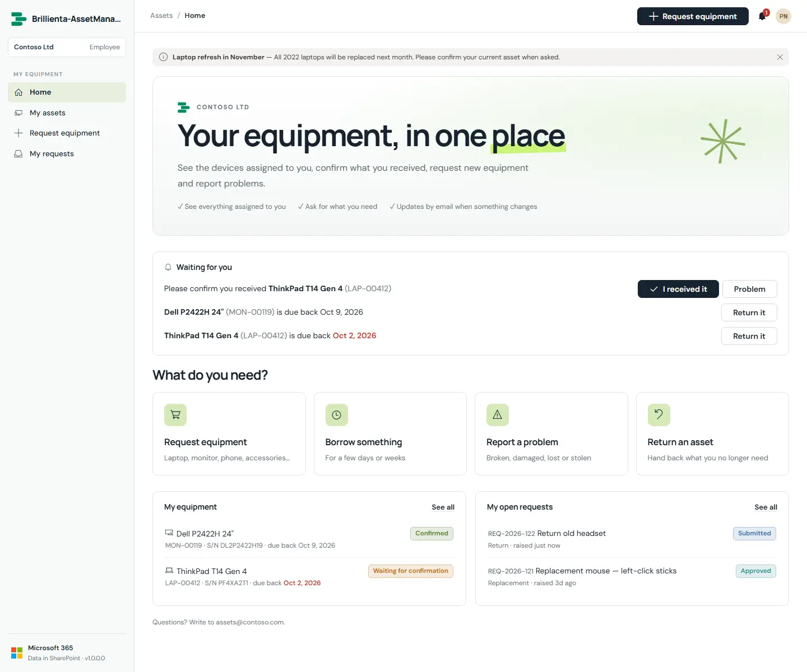Click the laptop icon beside ThinkPad T14 in My equipment
Viewport: 807px width, 672px height.
[169, 571]
